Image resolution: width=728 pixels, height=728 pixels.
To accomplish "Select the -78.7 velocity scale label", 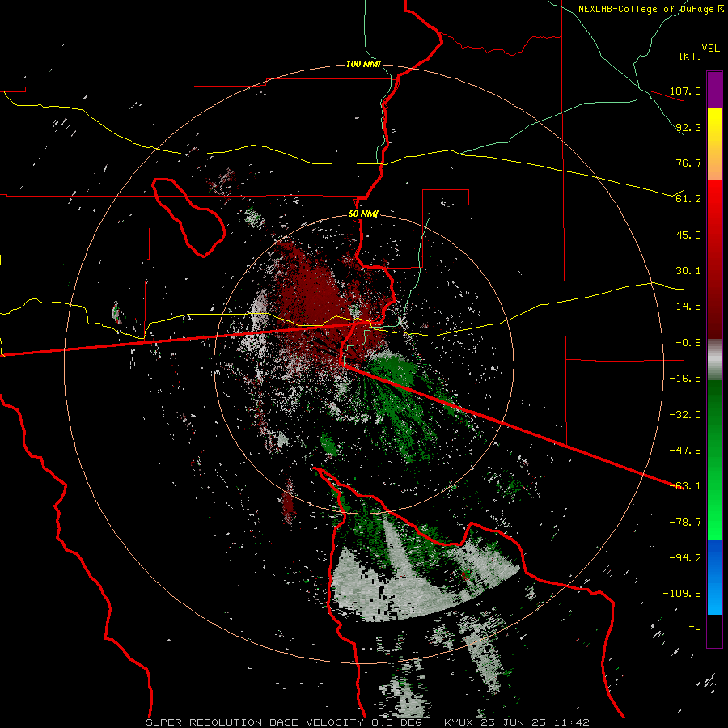I will tap(686, 523).
